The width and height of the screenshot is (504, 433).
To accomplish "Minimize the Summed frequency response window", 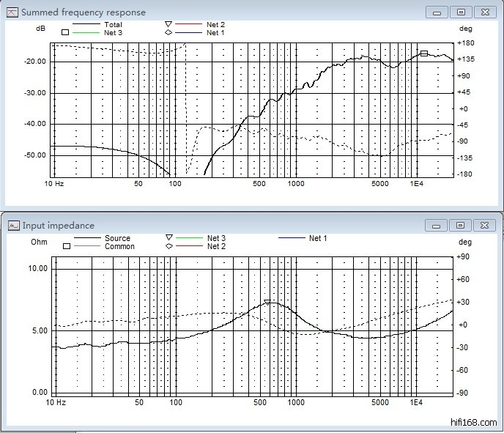I will pyautogui.click(x=438, y=12).
